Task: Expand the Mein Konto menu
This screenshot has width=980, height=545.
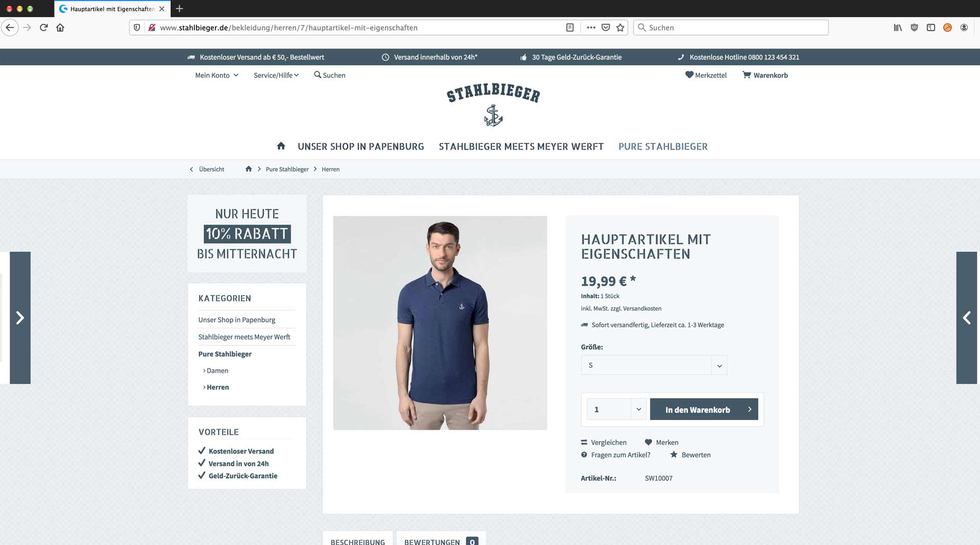Action: tap(216, 75)
